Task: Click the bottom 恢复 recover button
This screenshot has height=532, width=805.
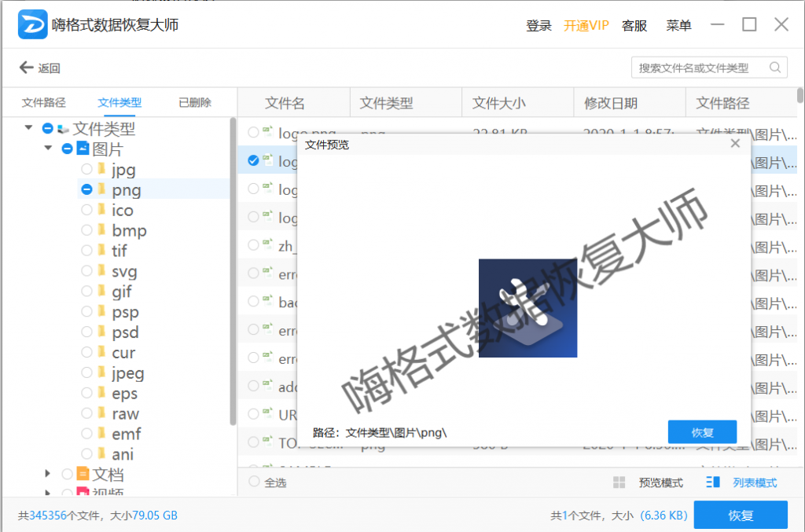Action: pos(741,515)
